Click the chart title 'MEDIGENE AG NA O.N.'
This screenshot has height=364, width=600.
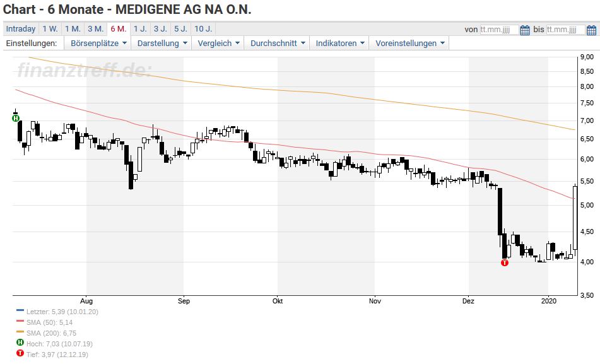click(184, 9)
